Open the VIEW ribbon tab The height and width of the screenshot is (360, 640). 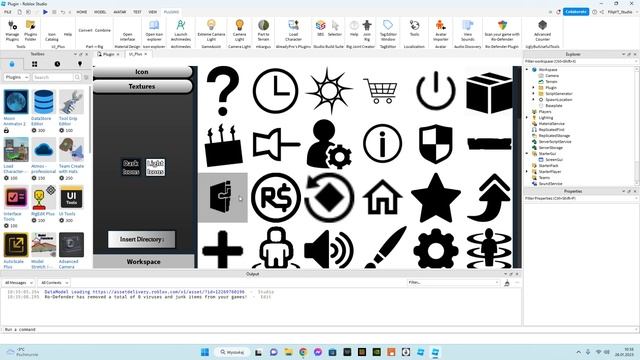(x=153, y=12)
